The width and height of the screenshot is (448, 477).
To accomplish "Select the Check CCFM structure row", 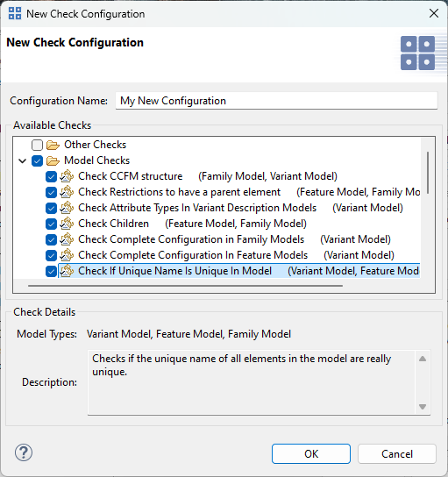I will point(208,176).
